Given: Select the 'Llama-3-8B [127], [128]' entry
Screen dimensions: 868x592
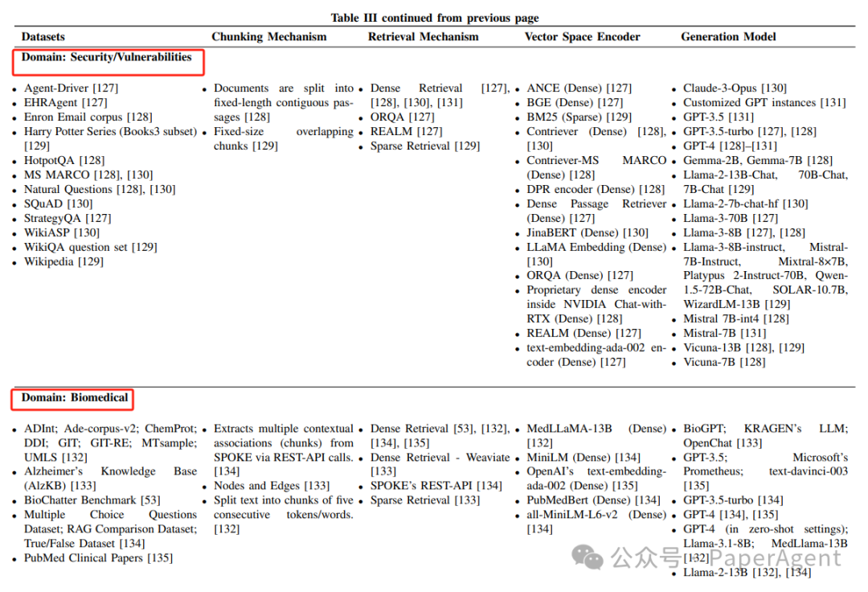Looking at the screenshot, I should point(744,232).
